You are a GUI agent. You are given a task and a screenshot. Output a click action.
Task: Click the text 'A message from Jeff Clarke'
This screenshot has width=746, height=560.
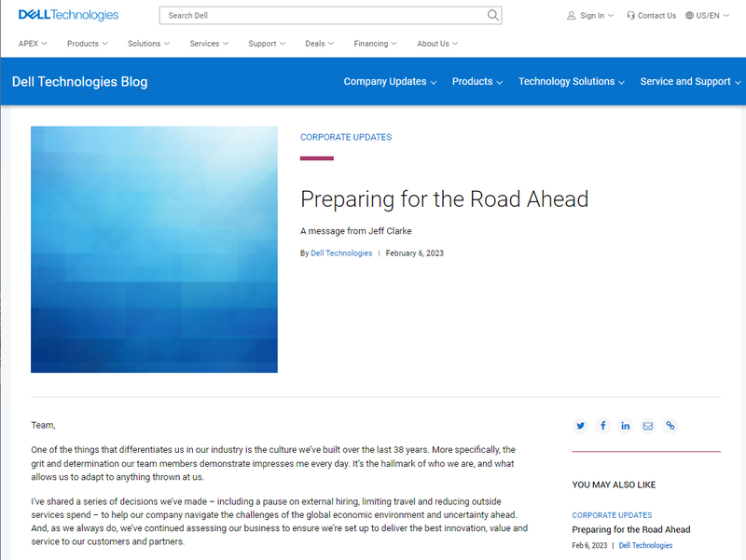(356, 231)
